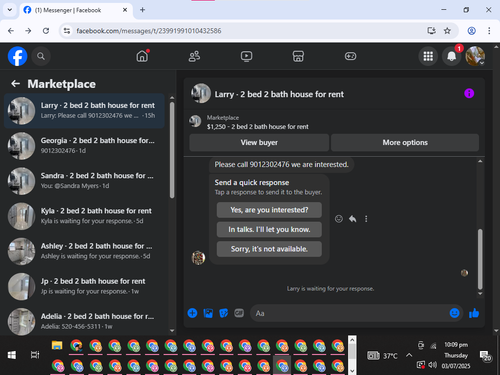Viewport: 500px width, 375px height.
Task: Click the Marketplace listing $1,250 link
Action: 257,127
